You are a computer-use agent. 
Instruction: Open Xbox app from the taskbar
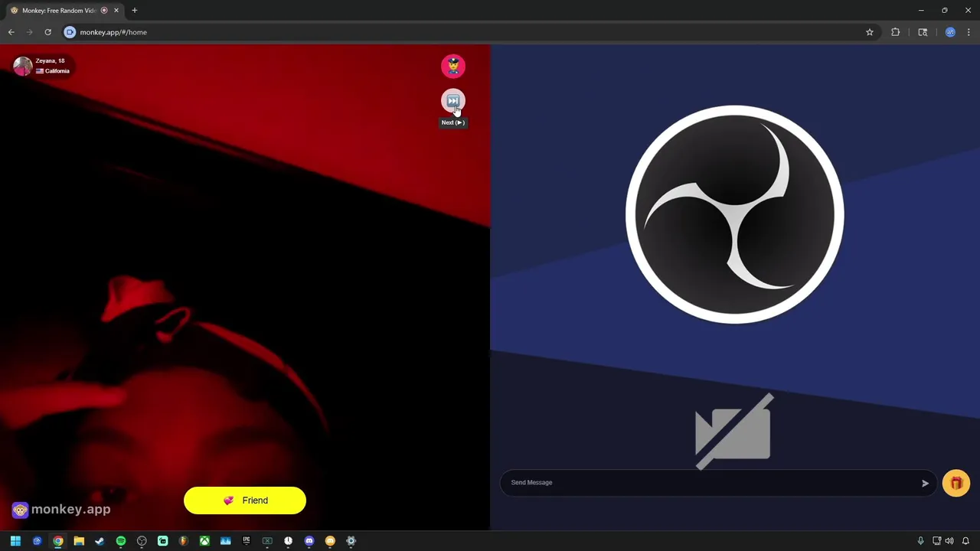coord(204,541)
